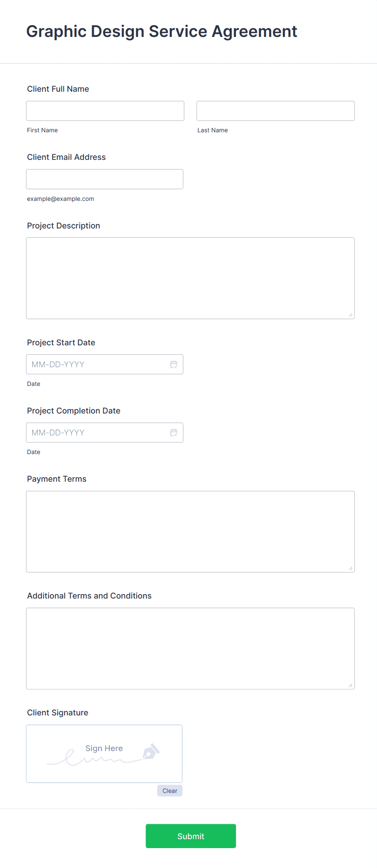Open calendar icon for Project Completion Date
This screenshot has height=868, width=377.
(x=174, y=433)
